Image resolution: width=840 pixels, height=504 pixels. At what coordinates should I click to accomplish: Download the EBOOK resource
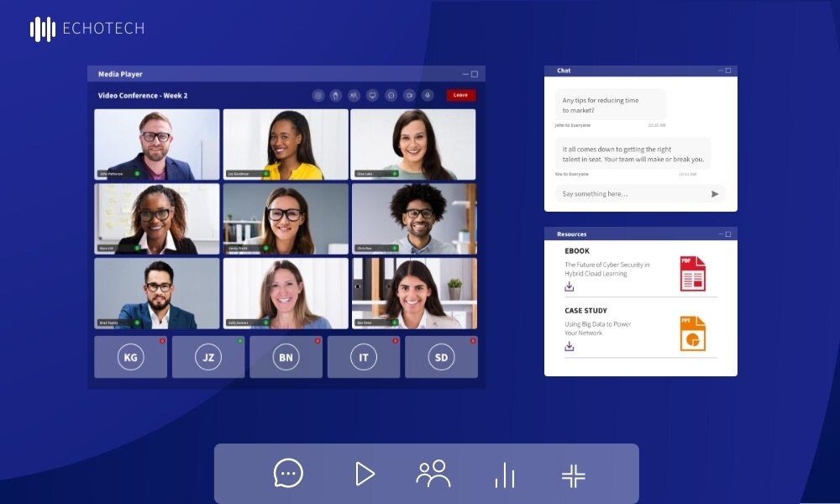coord(569,287)
